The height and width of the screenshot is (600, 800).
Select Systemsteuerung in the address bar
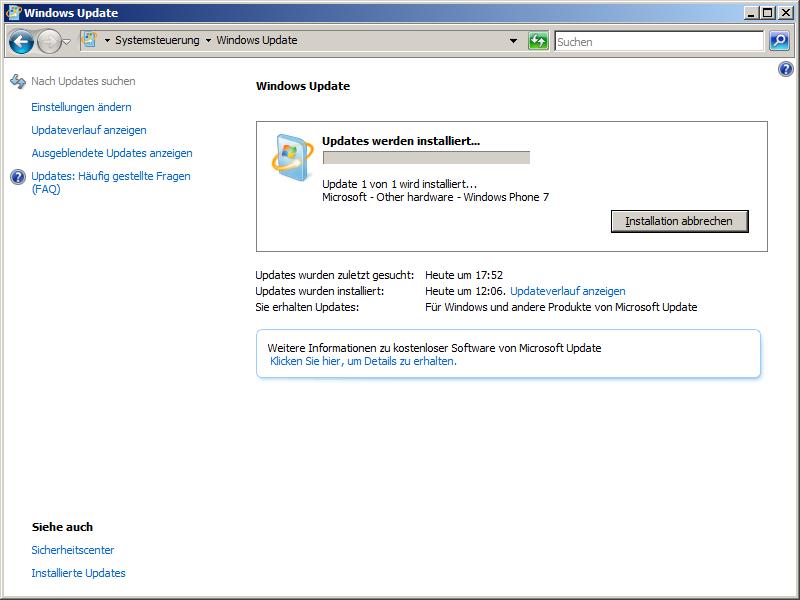pos(156,41)
